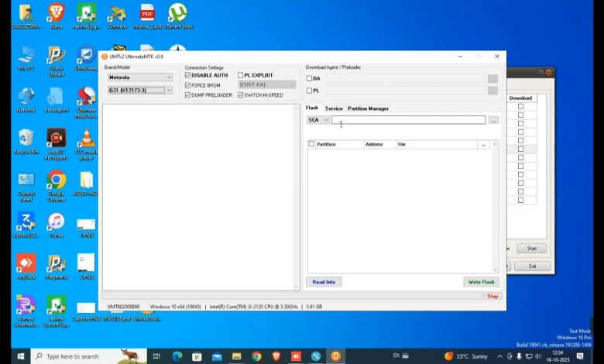The height and width of the screenshot is (364, 604).
Task: Open the Brave browser desktop shortcut
Action: pos(56,13)
